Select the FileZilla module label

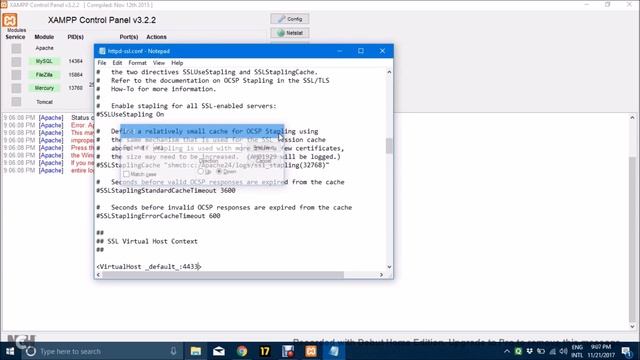[44, 75]
